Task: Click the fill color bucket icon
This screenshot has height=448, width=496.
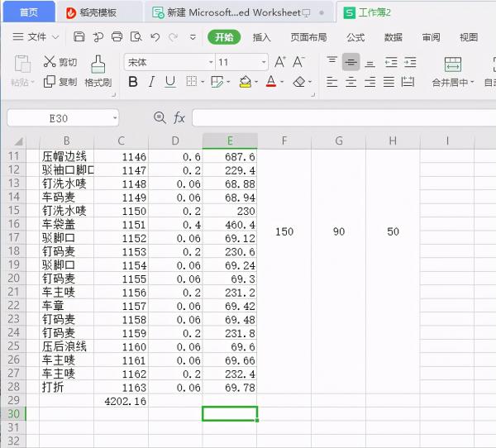Action: 246,82
